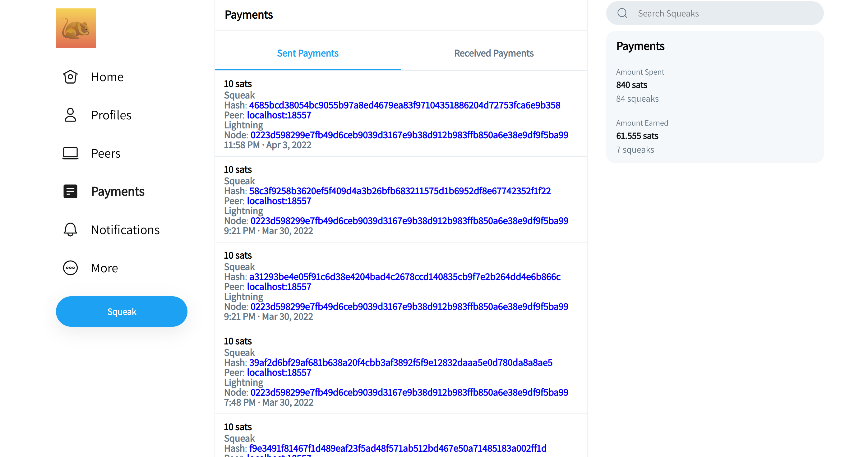868x457 pixels.
Task: Open lightning node link of 7:48 PM payment
Action: [409, 392]
